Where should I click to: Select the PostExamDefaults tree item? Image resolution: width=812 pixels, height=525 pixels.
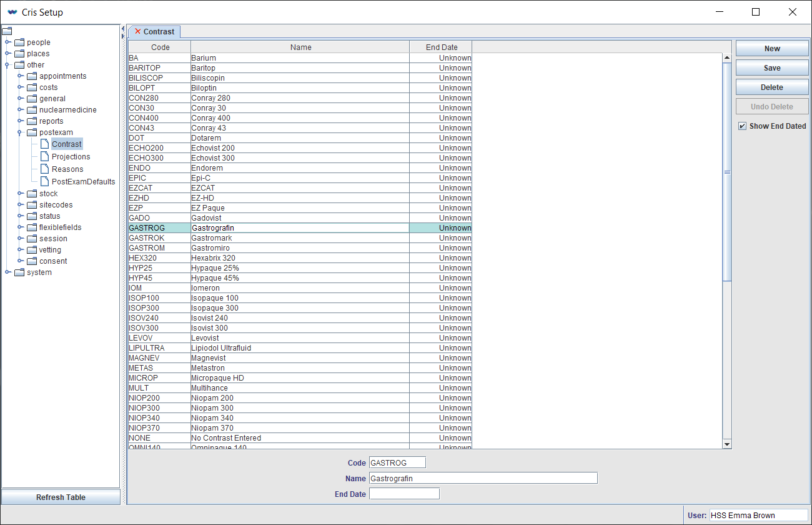tap(84, 182)
